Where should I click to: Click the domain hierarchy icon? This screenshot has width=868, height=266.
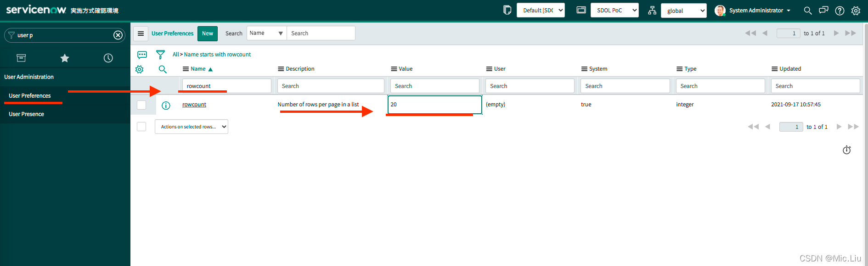point(652,11)
